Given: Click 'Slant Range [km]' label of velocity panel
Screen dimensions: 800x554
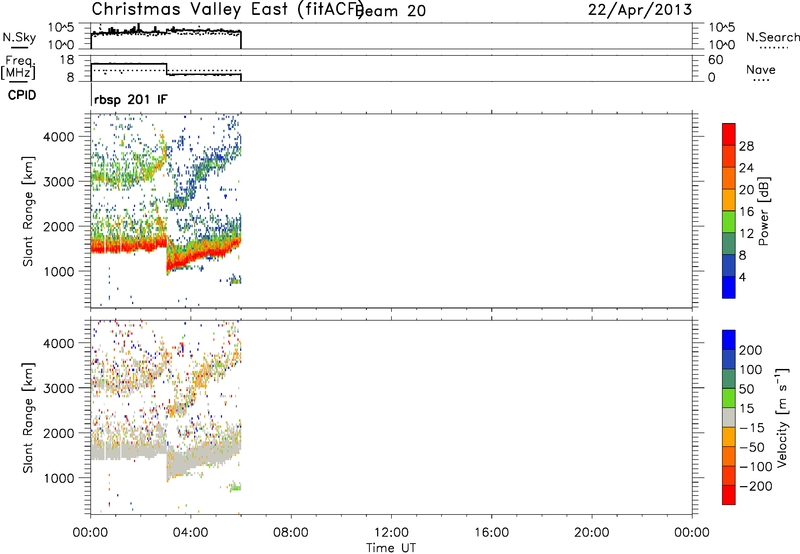Looking at the screenshot, I should tap(28, 418).
